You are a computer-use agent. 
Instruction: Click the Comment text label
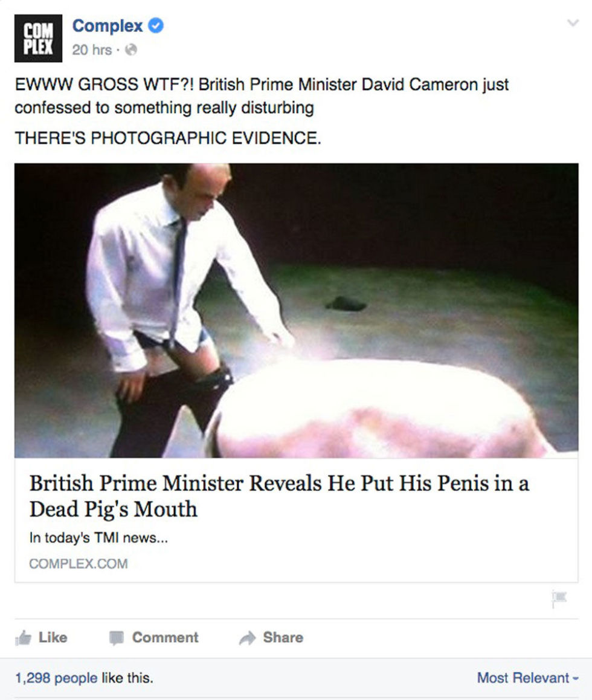(x=165, y=637)
